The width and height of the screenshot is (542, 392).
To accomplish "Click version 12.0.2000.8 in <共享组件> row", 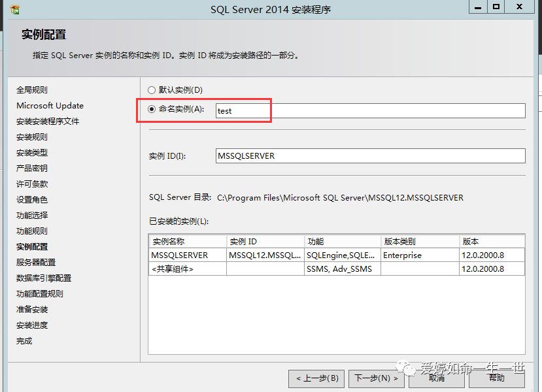I will click(492, 269).
